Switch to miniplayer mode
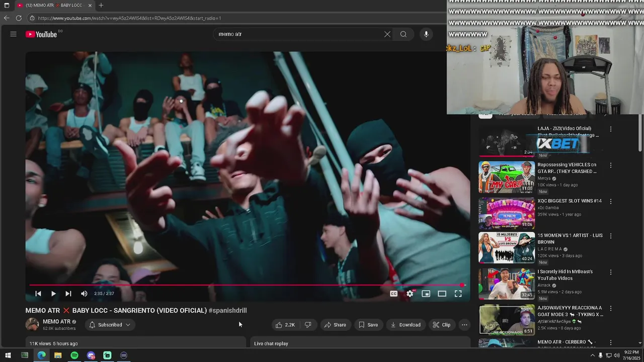The height and width of the screenshot is (362, 644). (426, 294)
